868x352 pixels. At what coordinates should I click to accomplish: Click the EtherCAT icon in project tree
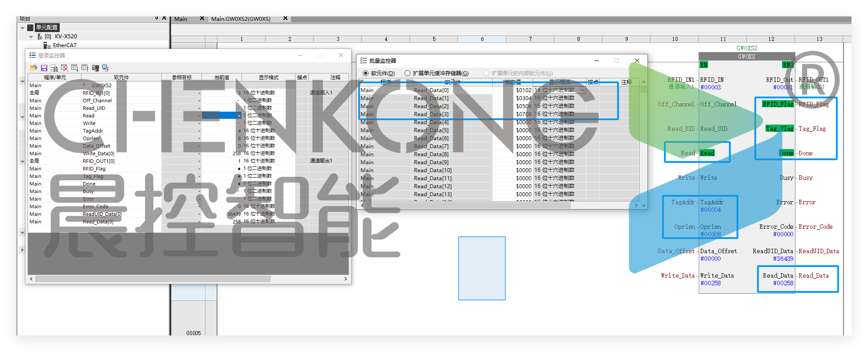[47, 45]
